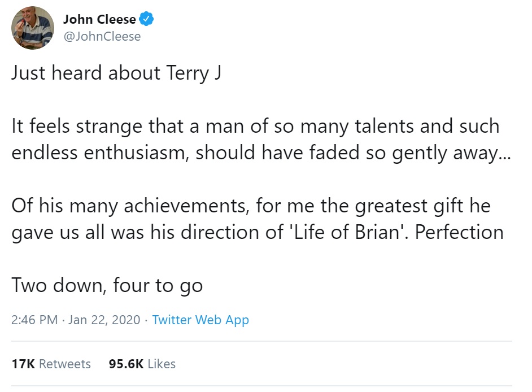The width and height of the screenshot is (532, 392).
Task: View the 17K Retweets list
Action: tap(51, 364)
